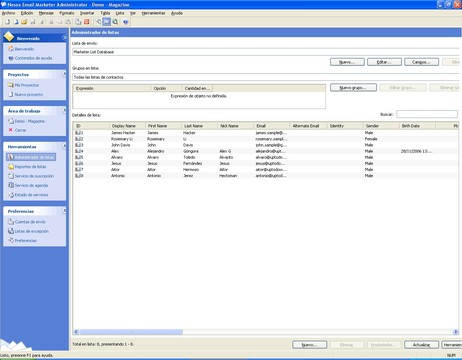
Task: Click Nuevo... button beside Editar
Action: 347,62
